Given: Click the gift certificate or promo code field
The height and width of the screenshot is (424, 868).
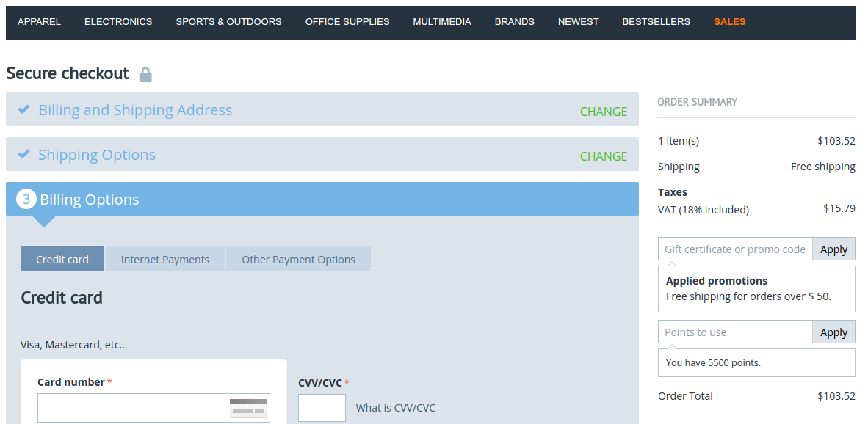Looking at the screenshot, I should coord(735,249).
